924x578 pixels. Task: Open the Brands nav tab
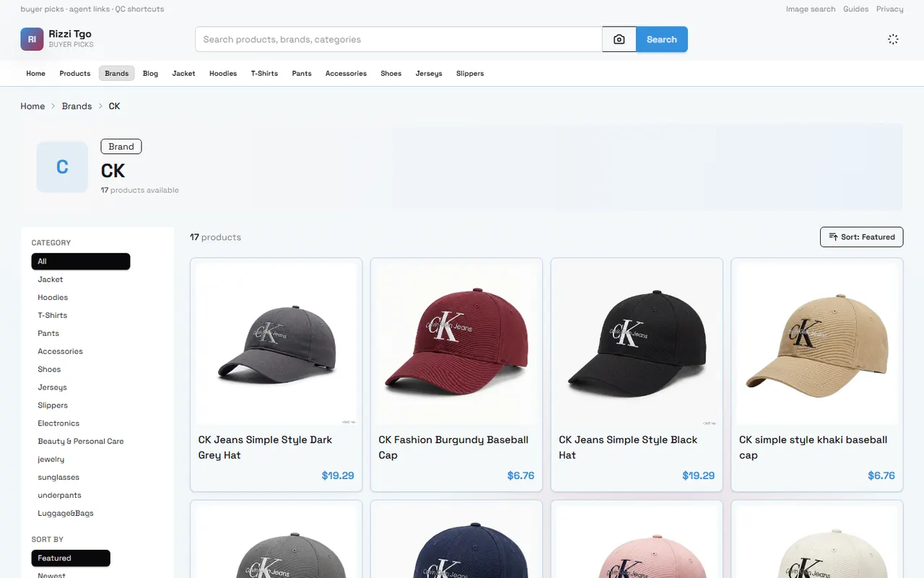click(x=117, y=74)
